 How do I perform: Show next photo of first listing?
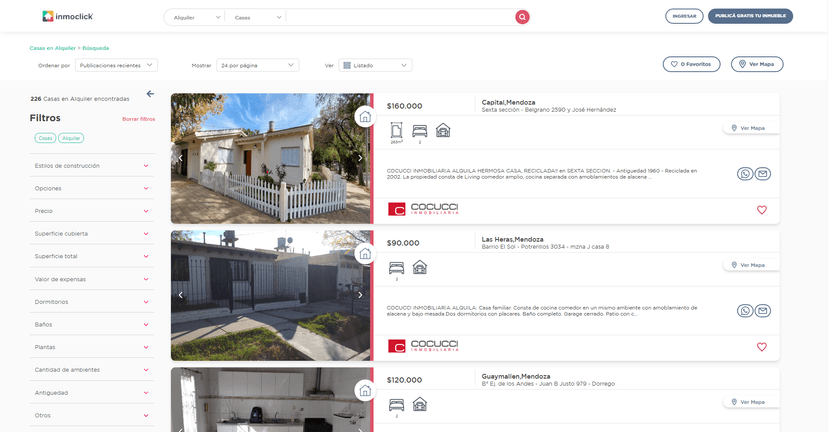(x=360, y=158)
